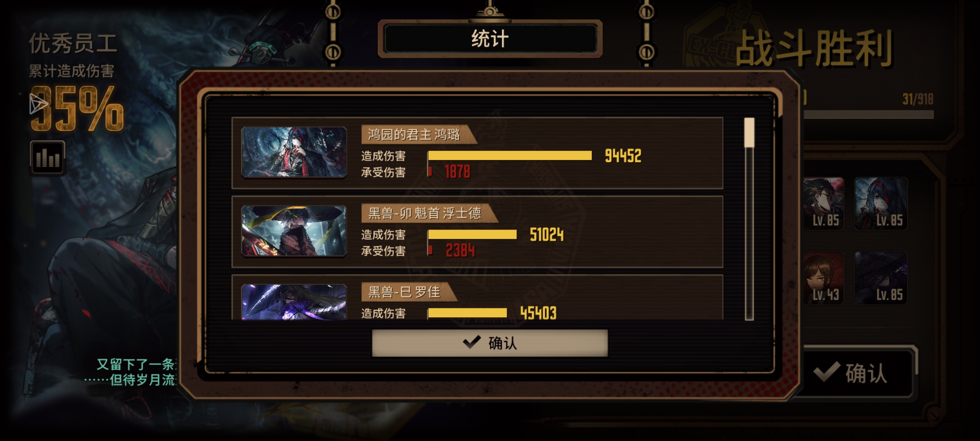Click the 94452 damage dealt bar
The height and width of the screenshot is (441, 980).
point(510,156)
